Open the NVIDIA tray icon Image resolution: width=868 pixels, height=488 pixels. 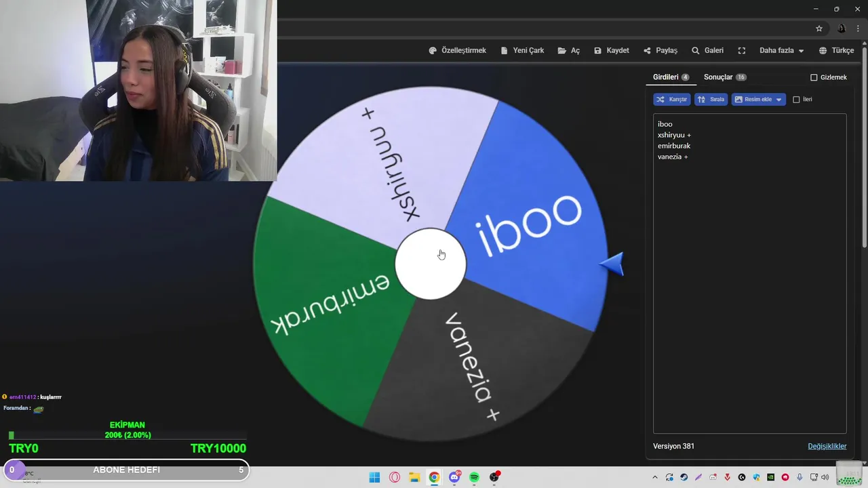click(x=770, y=477)
